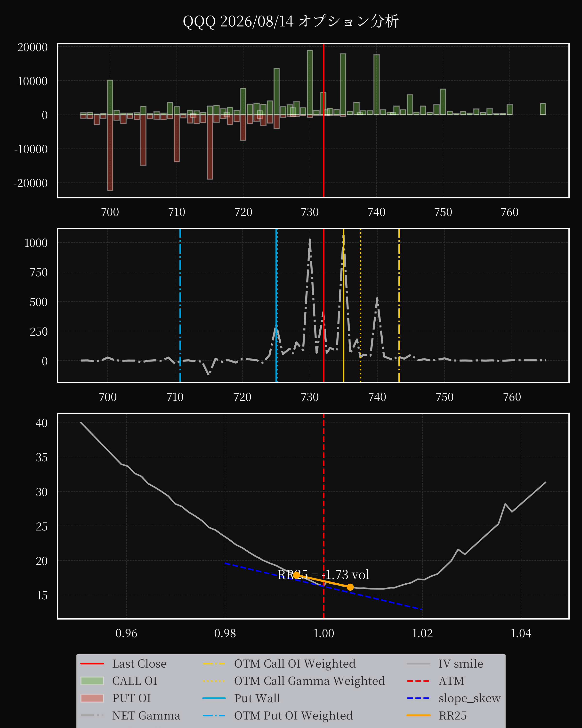The width and height of the screenshot is (582, 728).
Task: Click the right orange RR25 marker dot
Action: click(350, 587)
